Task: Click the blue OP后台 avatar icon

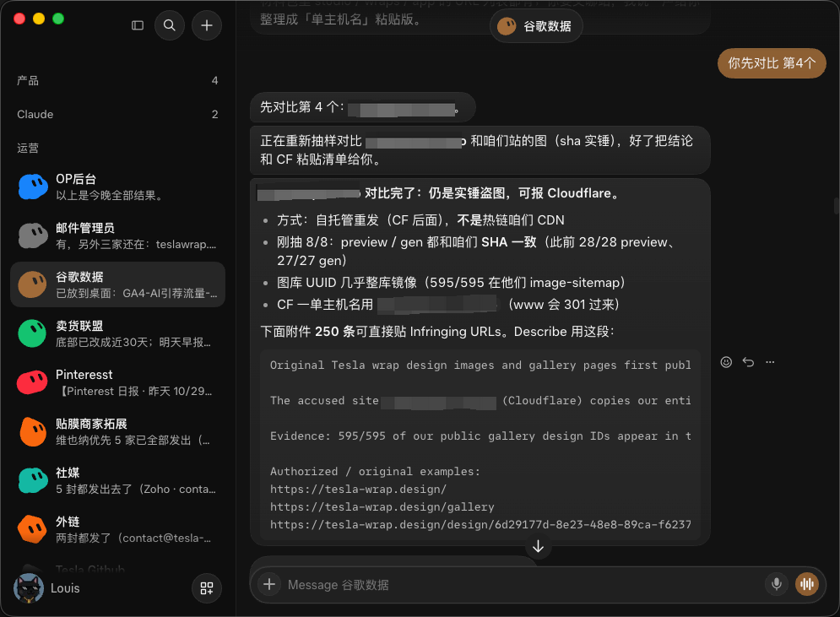Action: [33, 187]
